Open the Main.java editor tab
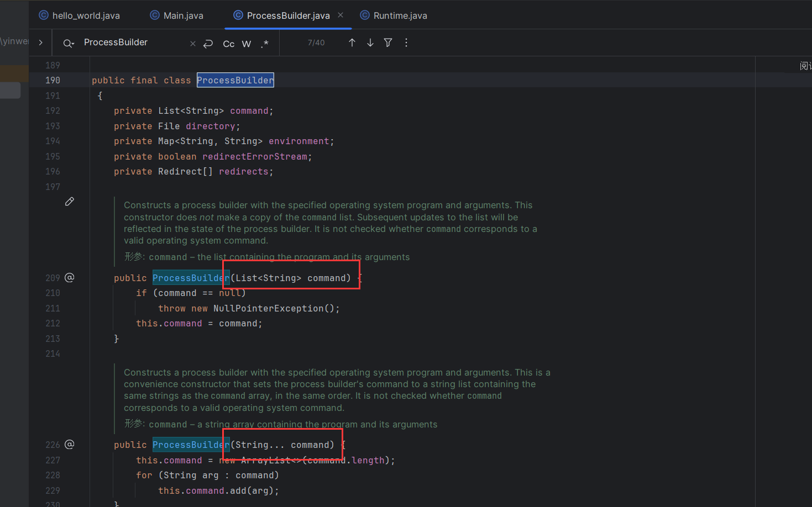The image size is (812, 507). (177, 15)
